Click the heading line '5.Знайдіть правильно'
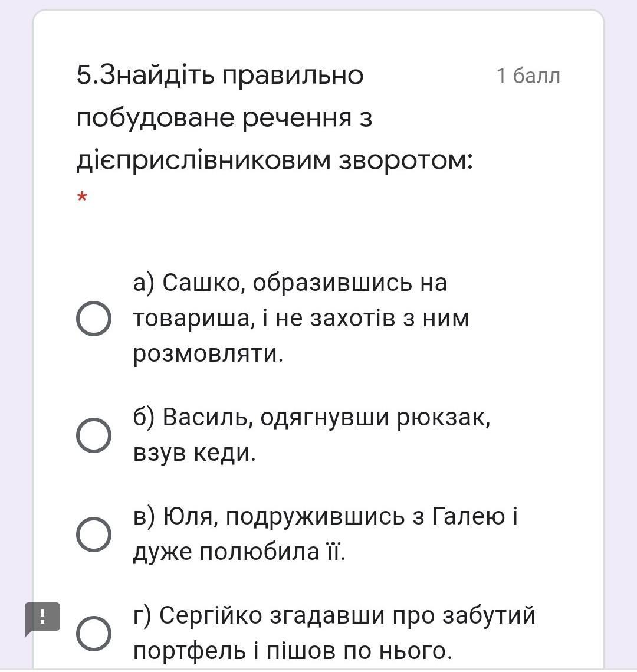Image resolution: width=637 pixels, height=672 pixels. pyautogui.click(x=220, y=76)
